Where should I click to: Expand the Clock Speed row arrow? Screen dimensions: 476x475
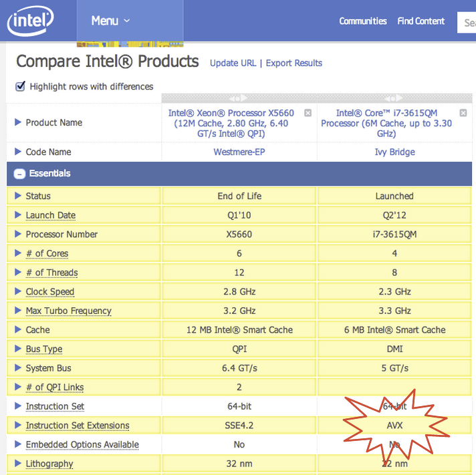tap(18, 291)
